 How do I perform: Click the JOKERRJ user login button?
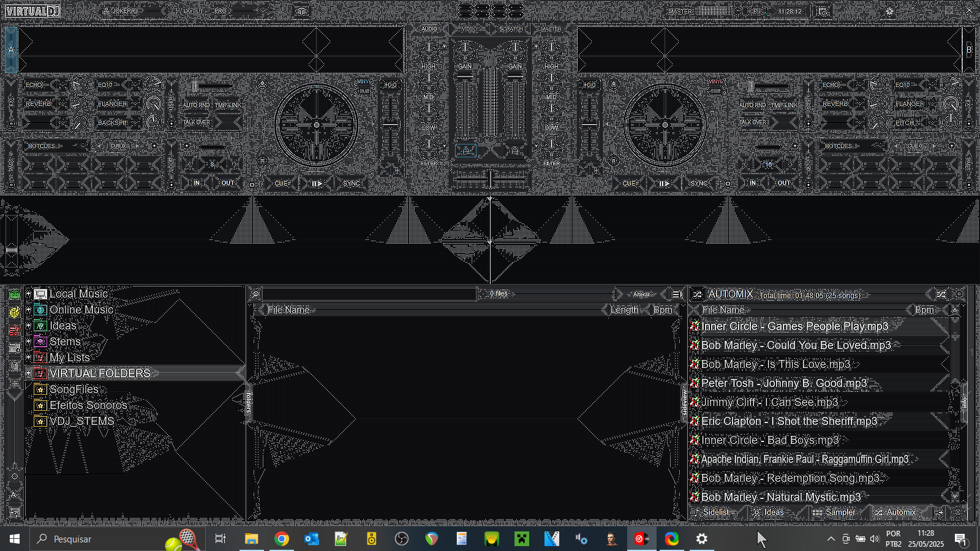pos(134,11)
